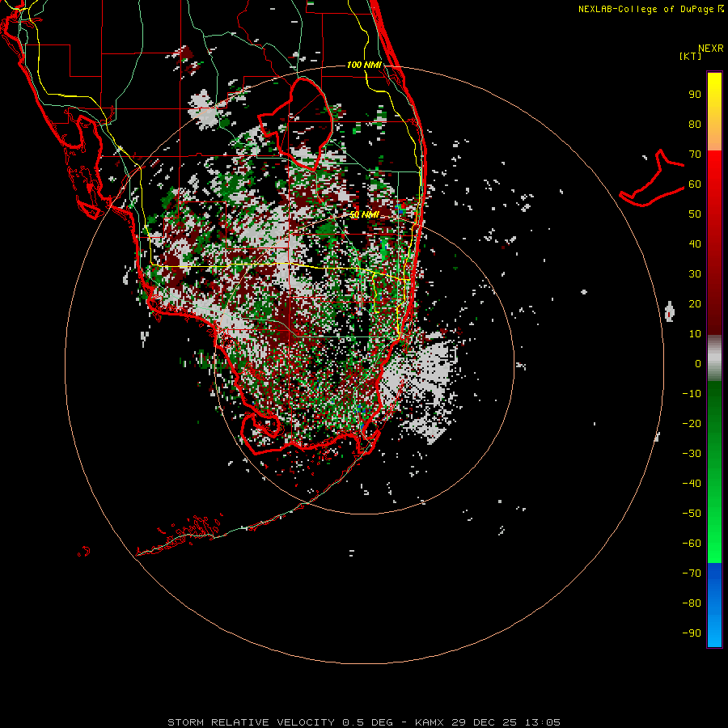Click the -40 value on the velocity scale
The height and width of the screenshot is (728, 728).
692,484
